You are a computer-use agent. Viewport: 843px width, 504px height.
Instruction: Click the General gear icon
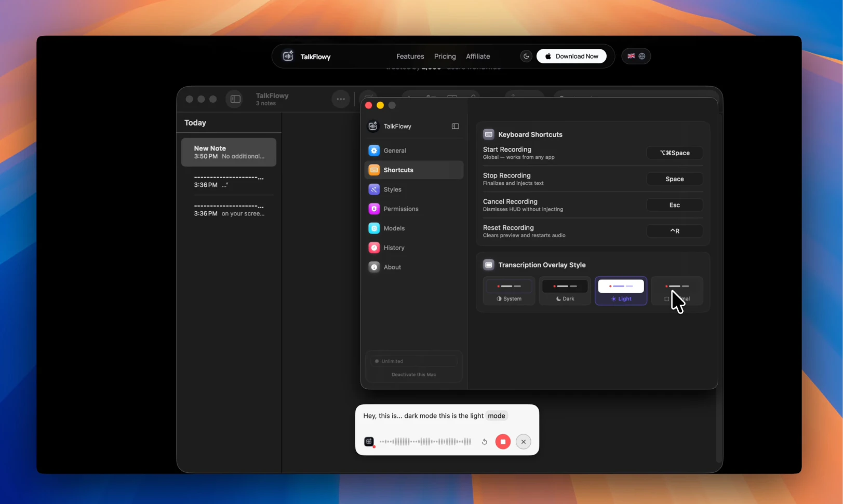(374, 151)
